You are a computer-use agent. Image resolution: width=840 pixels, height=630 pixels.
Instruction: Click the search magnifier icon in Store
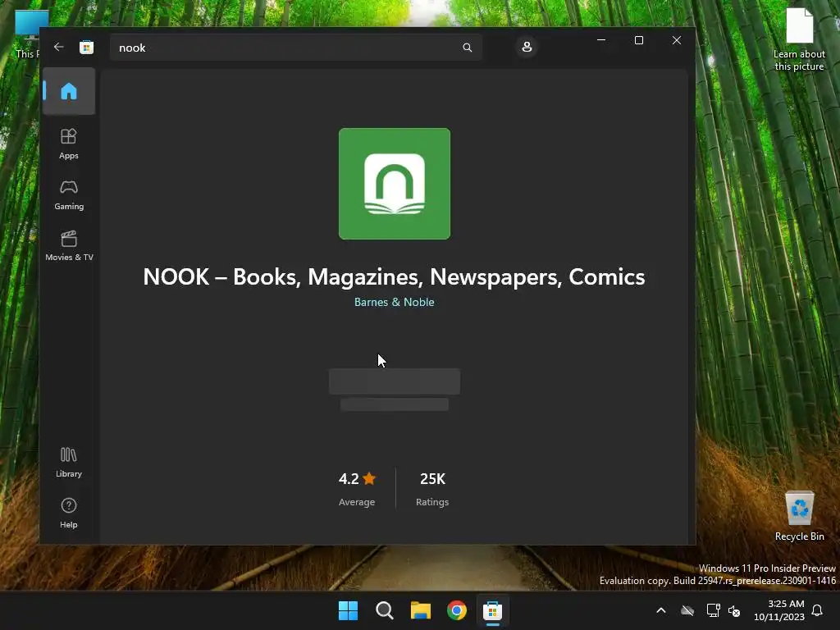click(x=467, y=48)
